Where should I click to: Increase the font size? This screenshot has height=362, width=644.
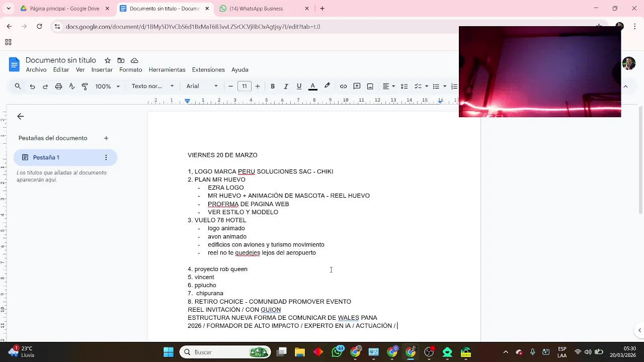tap(258, 86)
